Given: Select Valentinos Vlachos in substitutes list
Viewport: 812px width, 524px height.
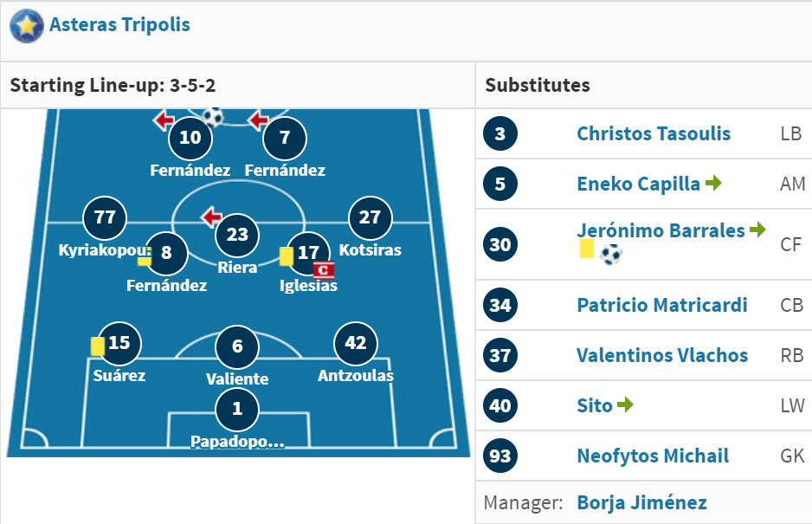Looking at the screenshot, I should pyautogui.click(x=662, y=356).
